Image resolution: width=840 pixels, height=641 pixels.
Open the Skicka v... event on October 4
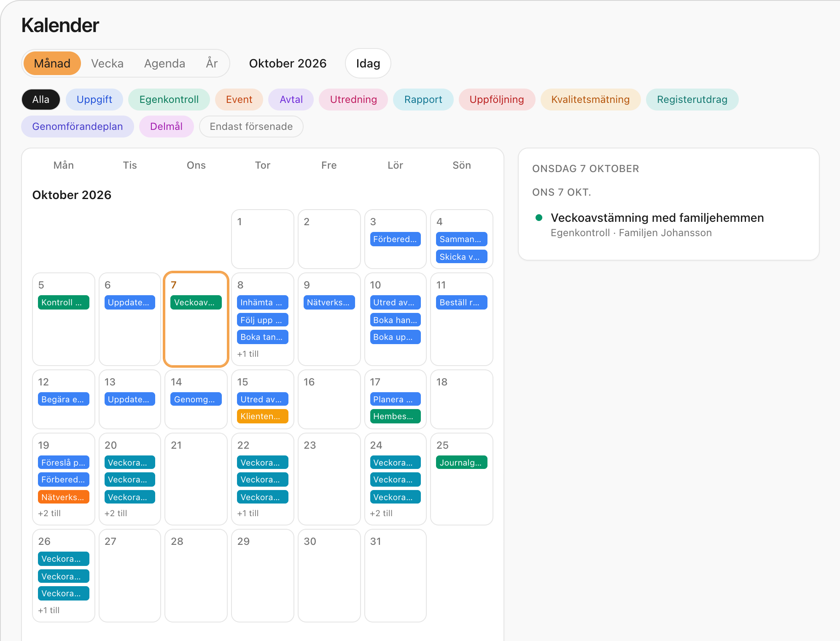462,257
